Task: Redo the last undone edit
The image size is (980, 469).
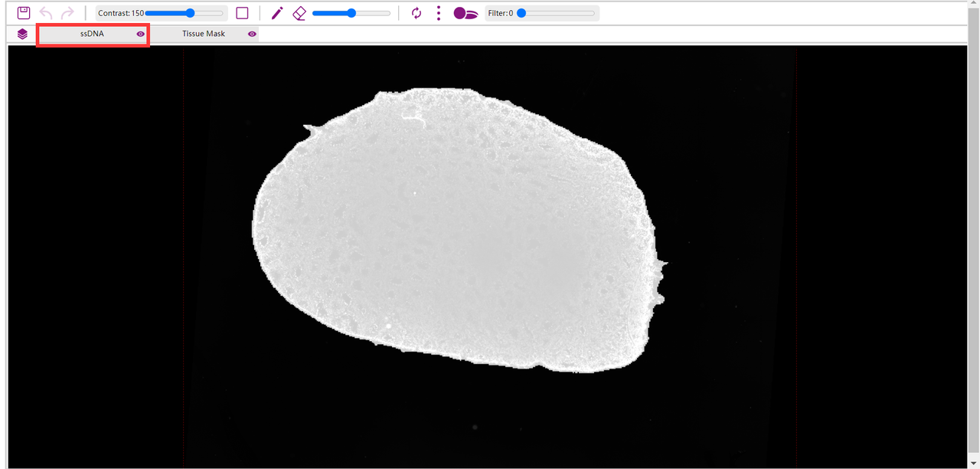Action: click(x=67, y=13)
